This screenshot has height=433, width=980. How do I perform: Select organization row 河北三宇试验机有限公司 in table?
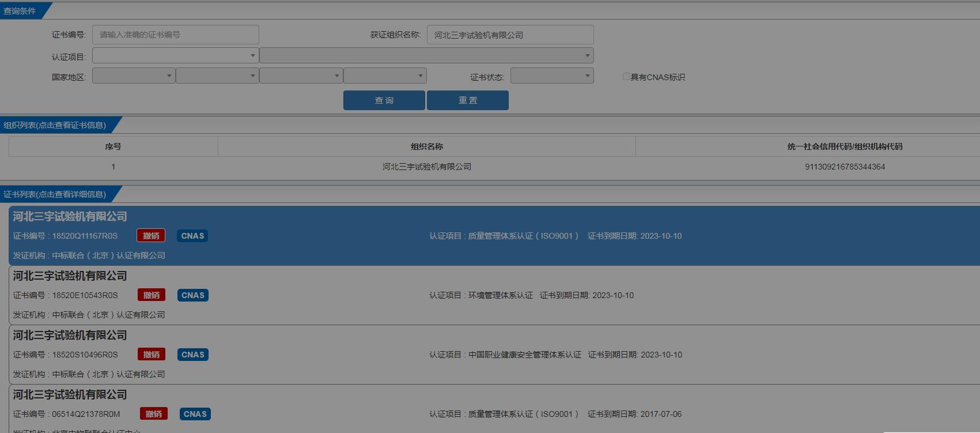click(x=427, y=167)
